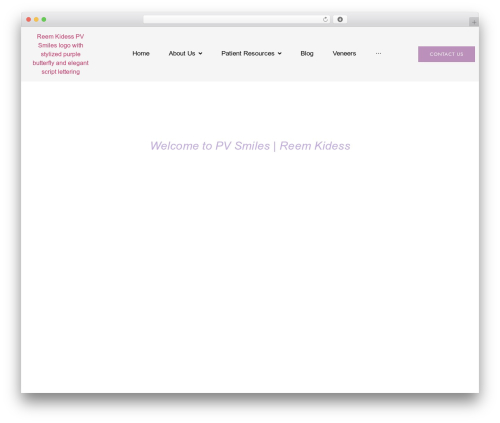Image resolution: width=500 pixels, height=423 pixels.
Task: Click the CONTACT US button
Action: coord(446,54)
